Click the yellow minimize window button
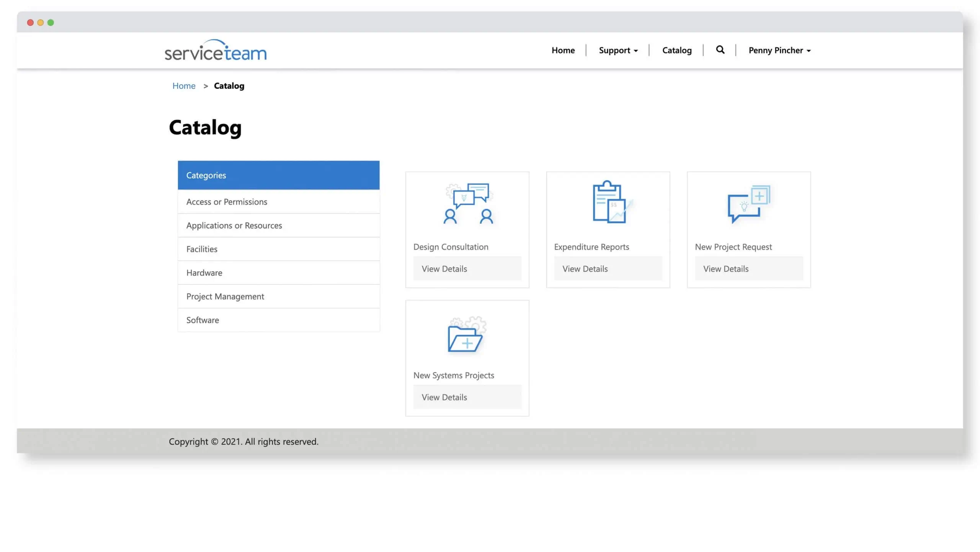The height and width of the screenshot is (552, 980). (40, 23)
